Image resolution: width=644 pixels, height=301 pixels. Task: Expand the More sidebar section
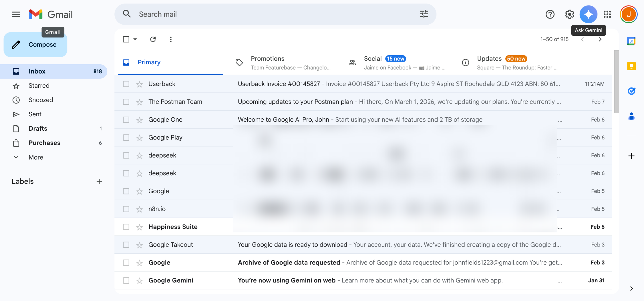36,157
